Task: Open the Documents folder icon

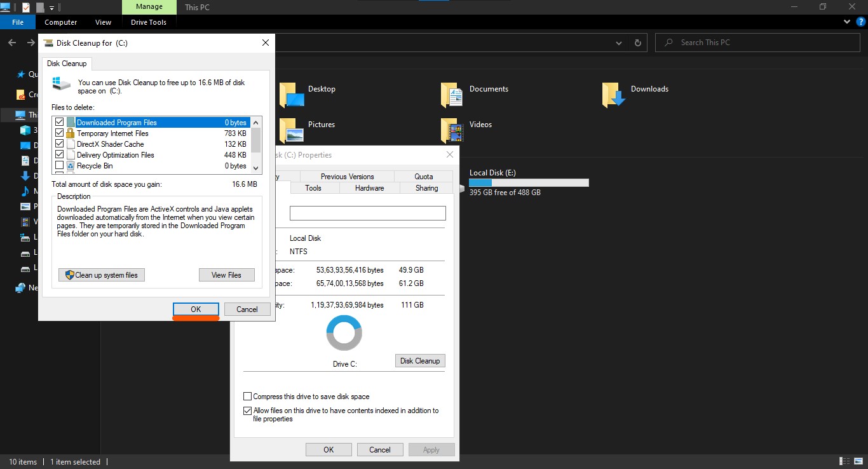Action: (452, 95)
